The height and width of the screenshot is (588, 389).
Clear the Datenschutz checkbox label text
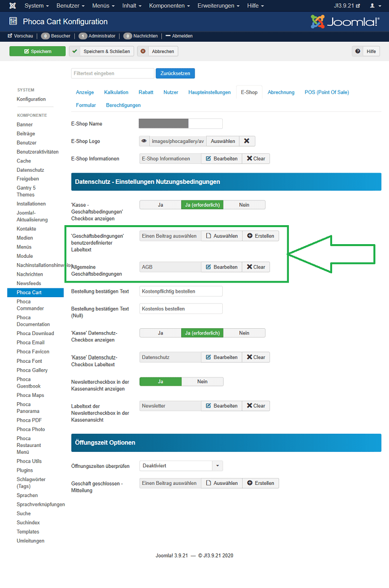256,357
